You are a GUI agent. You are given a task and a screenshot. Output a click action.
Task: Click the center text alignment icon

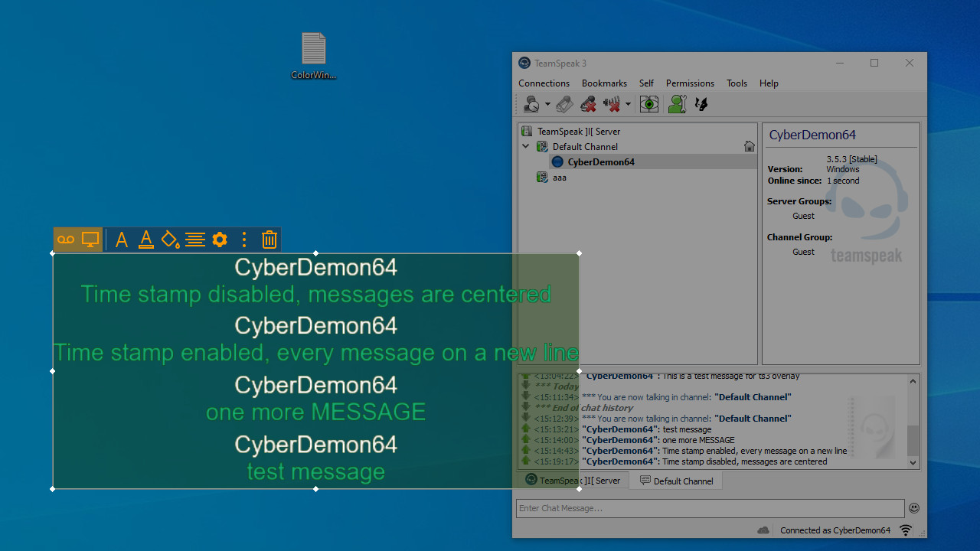(195, 240)
